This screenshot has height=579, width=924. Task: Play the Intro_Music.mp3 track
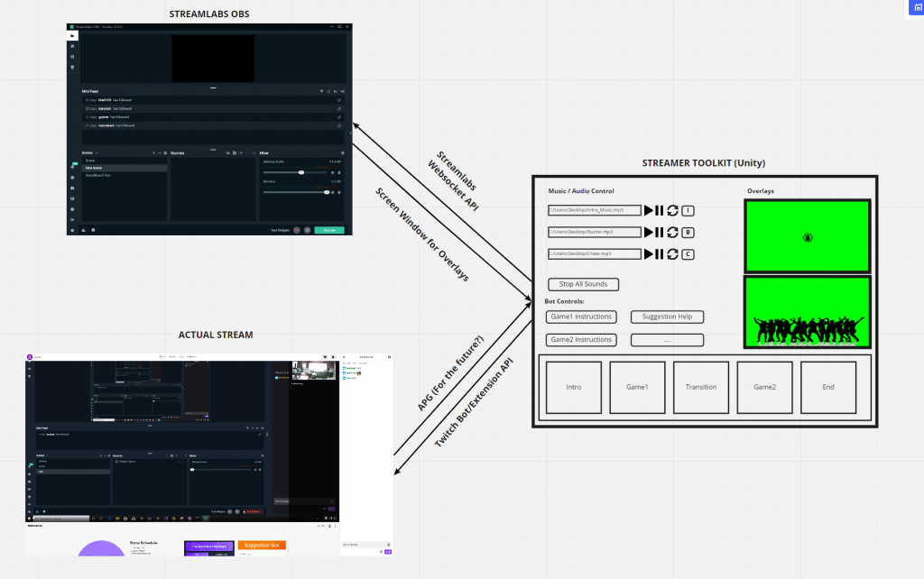[648, 210]
